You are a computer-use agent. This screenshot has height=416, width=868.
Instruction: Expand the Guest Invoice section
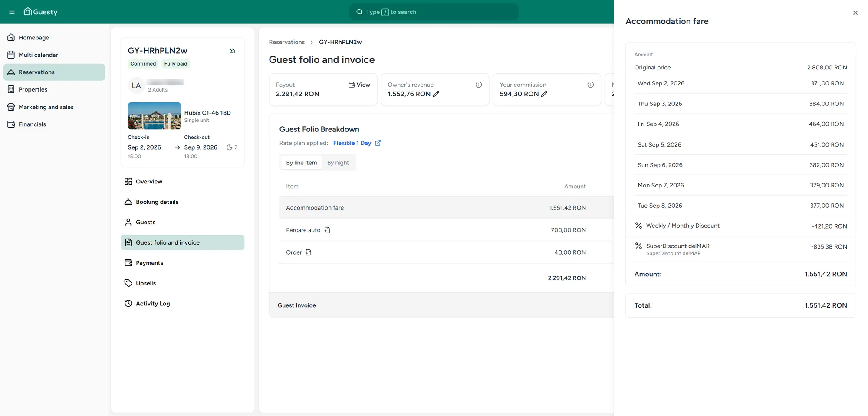(x=441, y=305)
